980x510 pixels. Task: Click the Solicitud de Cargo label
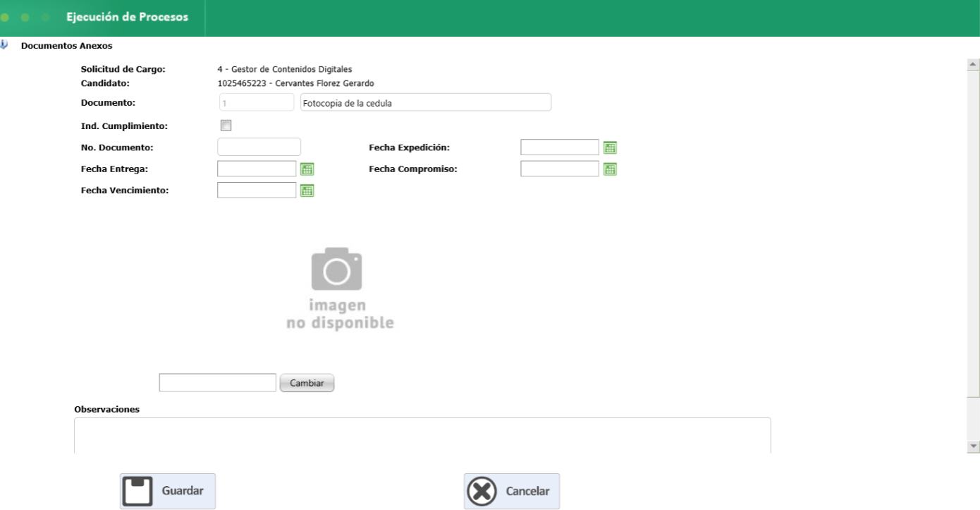[x=123, y=69]
